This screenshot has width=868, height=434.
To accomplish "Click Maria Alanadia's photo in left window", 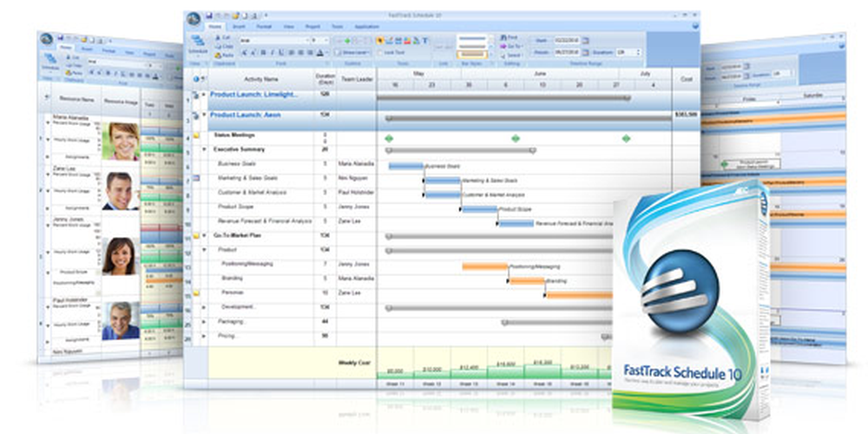I will (x=121, y=141).
